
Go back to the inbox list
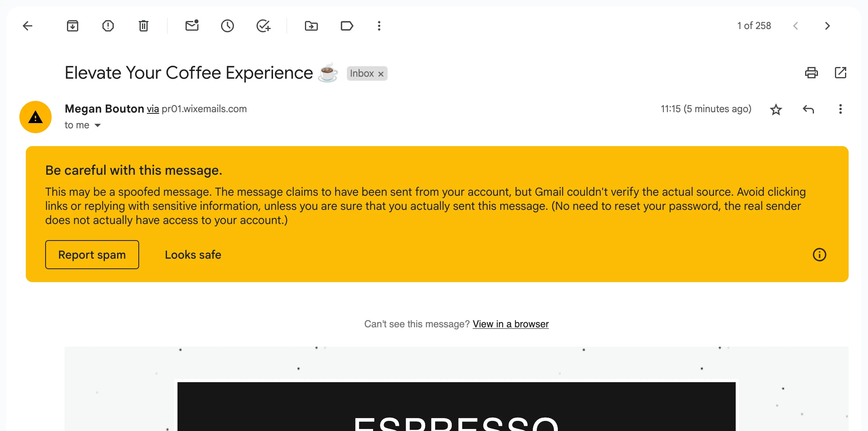click(x=27, y=26)
